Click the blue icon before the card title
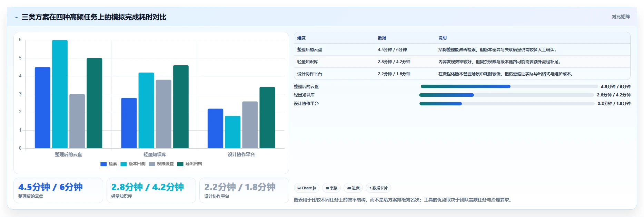The height and width of the screenshot is (217, 644). [16, 17]
